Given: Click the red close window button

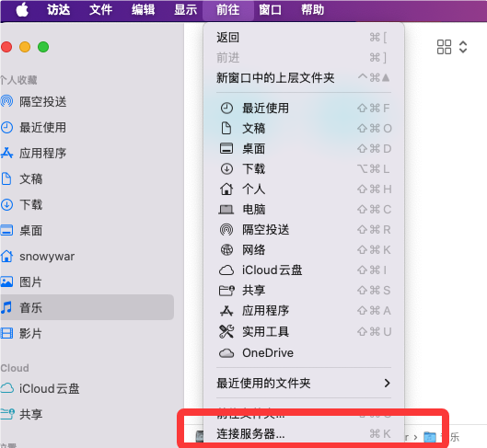Looking at the screenshot, I should [x=6, y=47].
